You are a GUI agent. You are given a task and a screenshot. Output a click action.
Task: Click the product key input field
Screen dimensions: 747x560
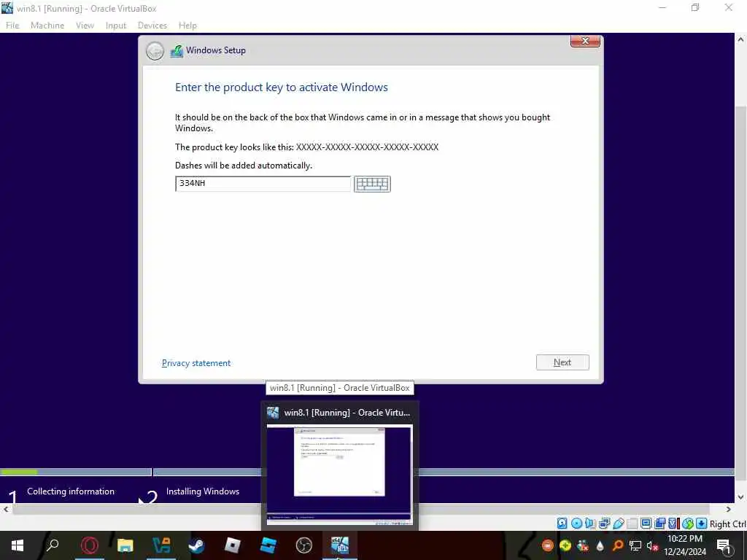coord(263,183)
